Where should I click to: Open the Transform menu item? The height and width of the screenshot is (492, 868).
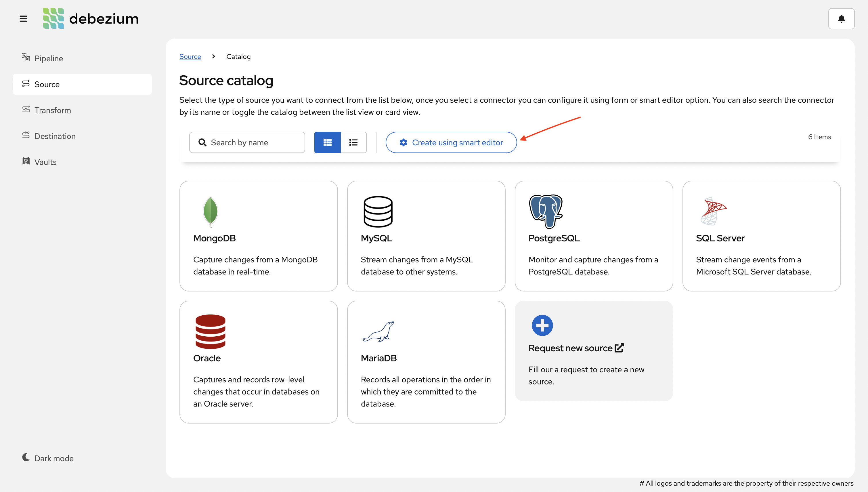pyautogui.click(x=82, y=110)
